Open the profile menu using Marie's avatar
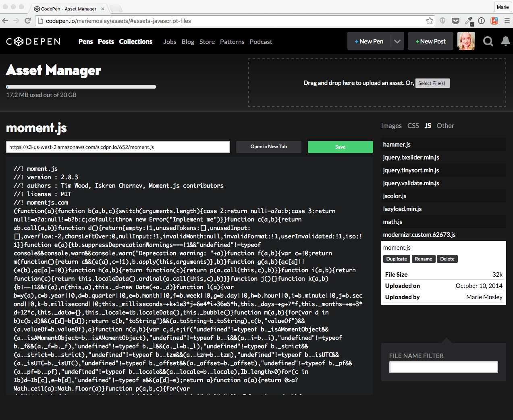513x420 pixels. pos(466,41)
